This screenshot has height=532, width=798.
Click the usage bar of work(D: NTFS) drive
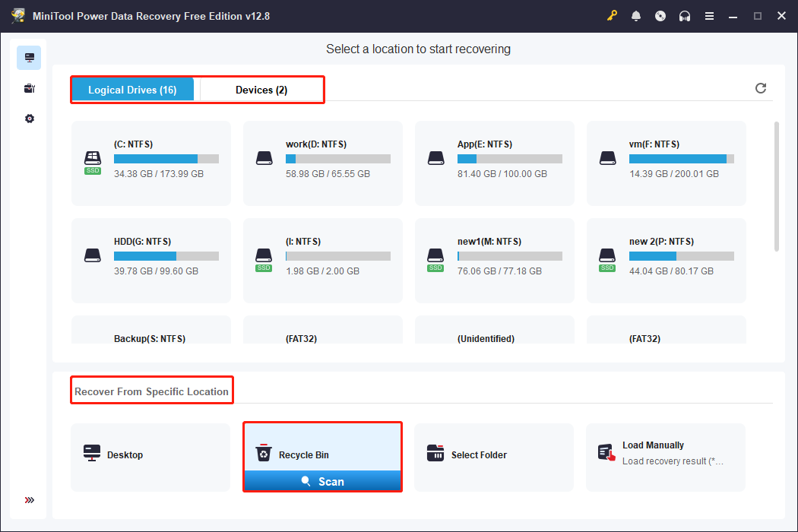click(337, 159)
